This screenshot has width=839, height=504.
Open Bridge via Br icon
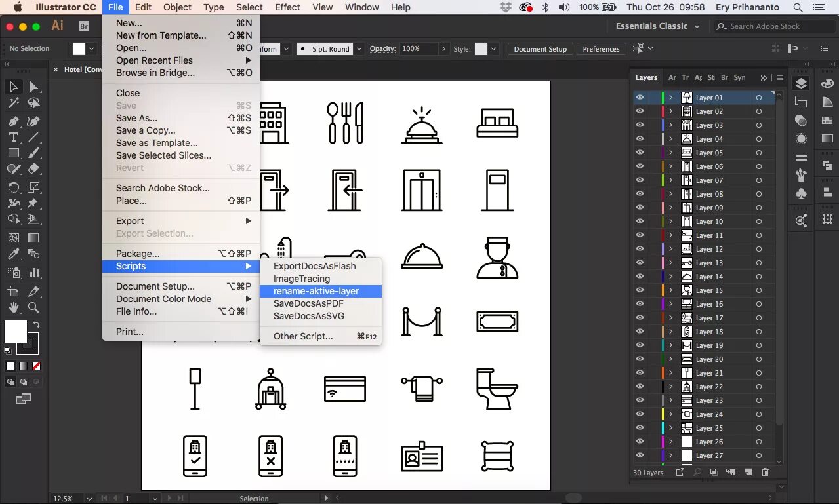coord(83,26)
